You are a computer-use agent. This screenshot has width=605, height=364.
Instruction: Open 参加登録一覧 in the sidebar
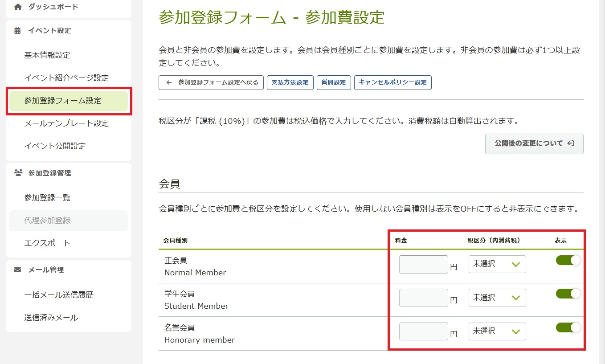coord(47,198)
